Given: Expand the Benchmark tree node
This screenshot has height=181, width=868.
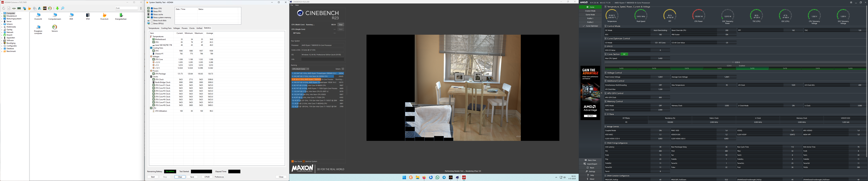Looking at the screenshot, I should [2, 51].
